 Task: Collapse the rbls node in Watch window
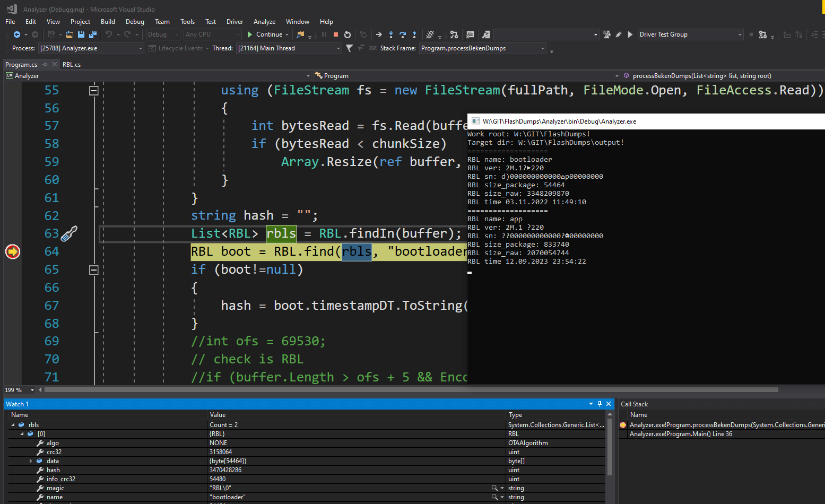pyautogui.click(x=13, y=425)
